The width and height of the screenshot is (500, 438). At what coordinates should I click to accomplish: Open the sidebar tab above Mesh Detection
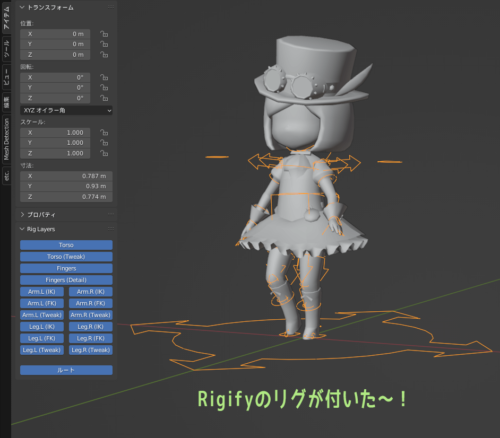click(x=6, y=102)
